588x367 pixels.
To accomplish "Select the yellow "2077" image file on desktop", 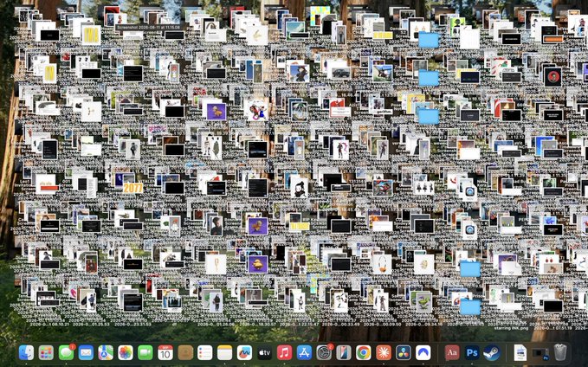I will tap(133, 188).
